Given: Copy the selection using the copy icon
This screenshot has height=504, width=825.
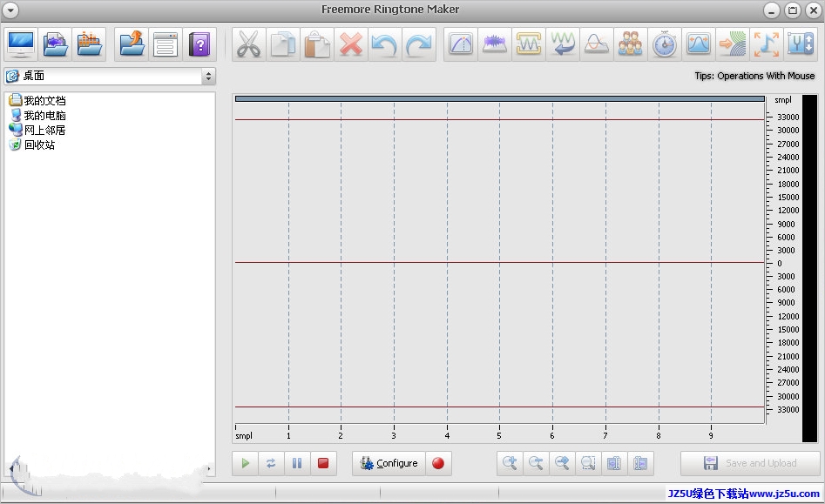Looking at the screenshot, I should click(282, 44).
